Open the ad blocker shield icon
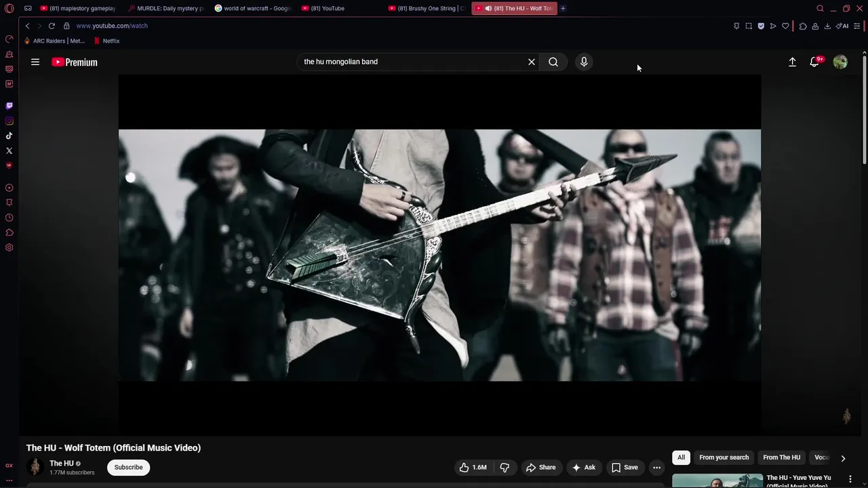The width and height of the screenshot is (868, 488). click(761, 26)
